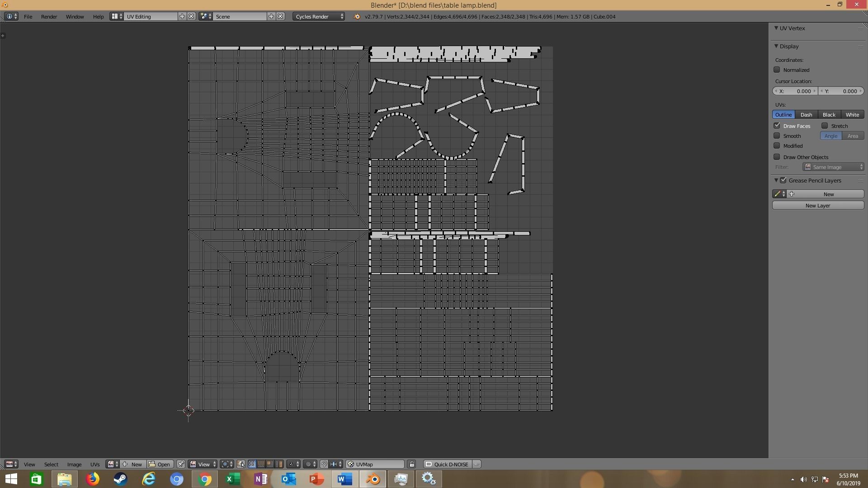Select UV vertex selection mode icon
Image resolution: width=868 pixels, height=488 pixels.
(252, 464)
